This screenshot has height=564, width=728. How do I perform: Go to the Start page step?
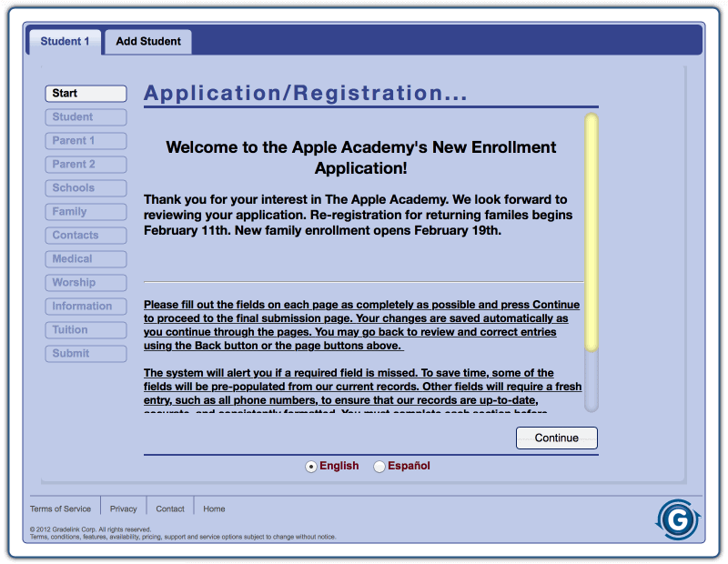86,94
